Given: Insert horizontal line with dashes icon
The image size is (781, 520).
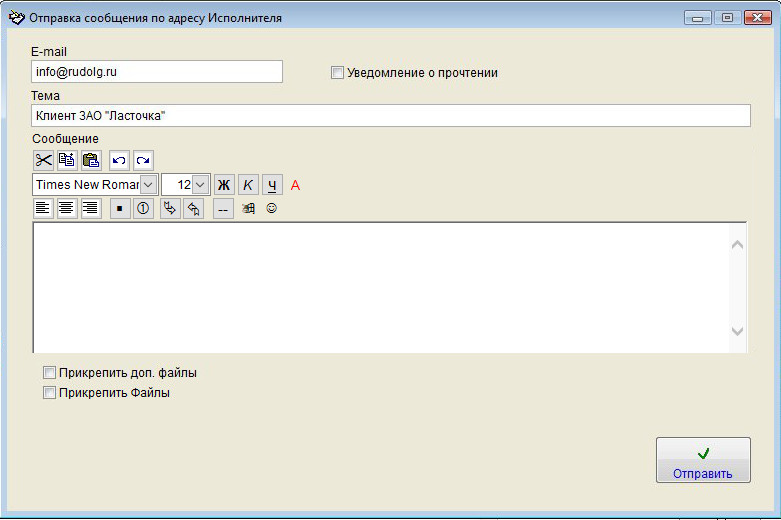Looking at the screenshot, I should tap(223, 209).
